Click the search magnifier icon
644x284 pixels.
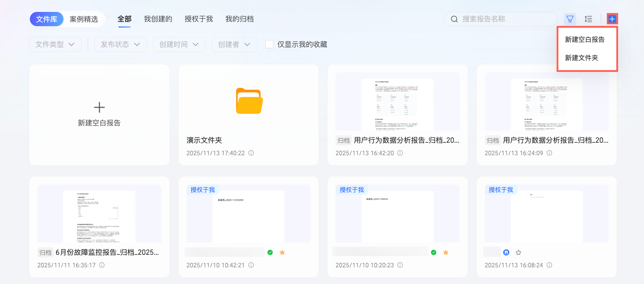454,19
